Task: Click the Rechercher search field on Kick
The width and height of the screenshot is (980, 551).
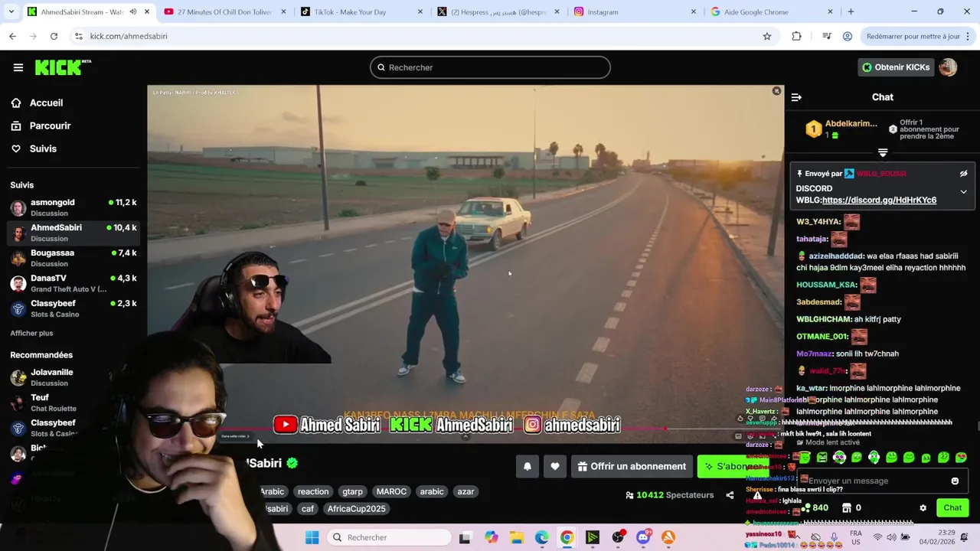Action: point(490,67)
